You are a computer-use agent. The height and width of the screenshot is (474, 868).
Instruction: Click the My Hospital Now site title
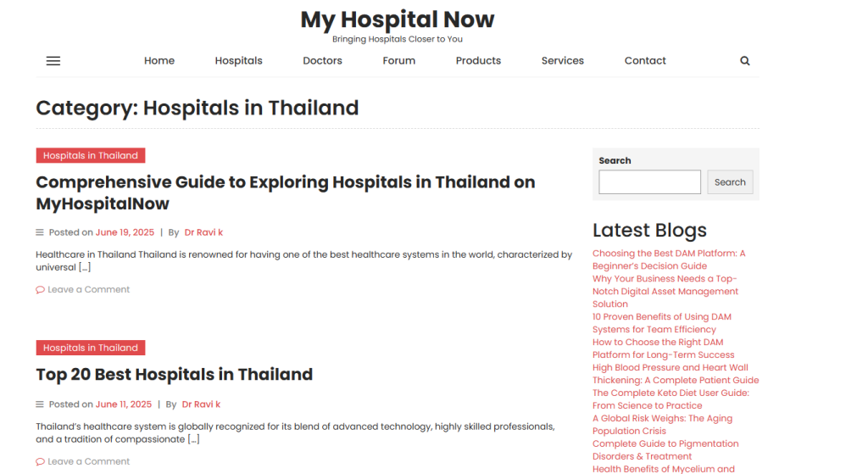398,20
